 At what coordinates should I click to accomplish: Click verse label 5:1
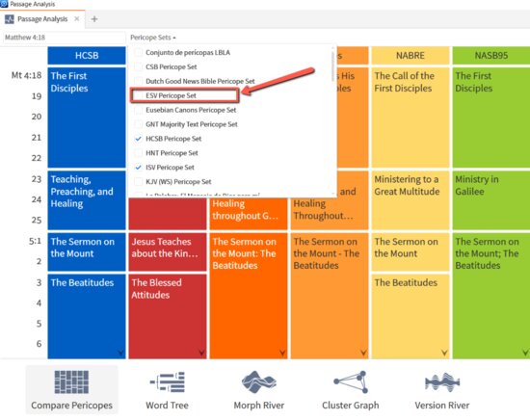(x=35, y=241)
